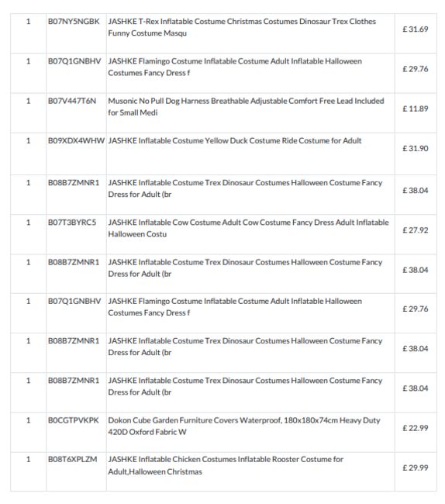Click the £ 27.92 price
Viewport: 445px width, 504px height.
click(x=416, y=230)
